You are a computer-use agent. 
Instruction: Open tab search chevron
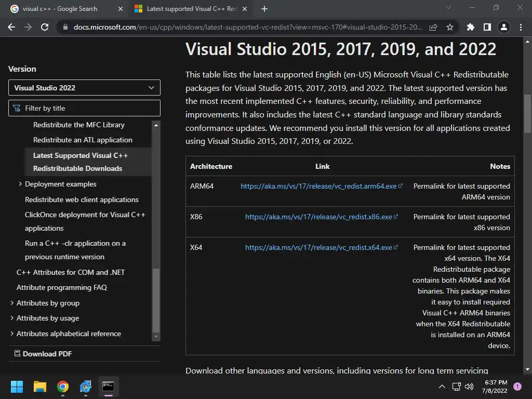(448, 7)
